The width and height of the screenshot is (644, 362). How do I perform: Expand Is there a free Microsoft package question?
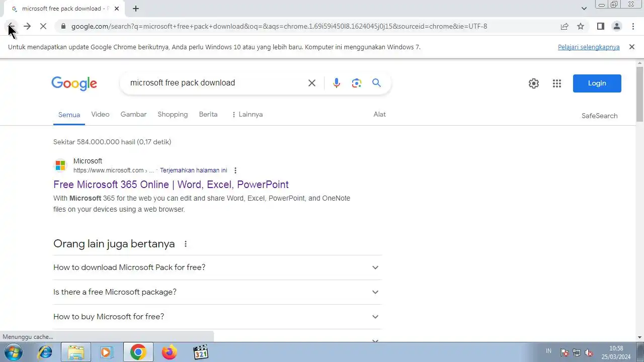pos(217,292)
